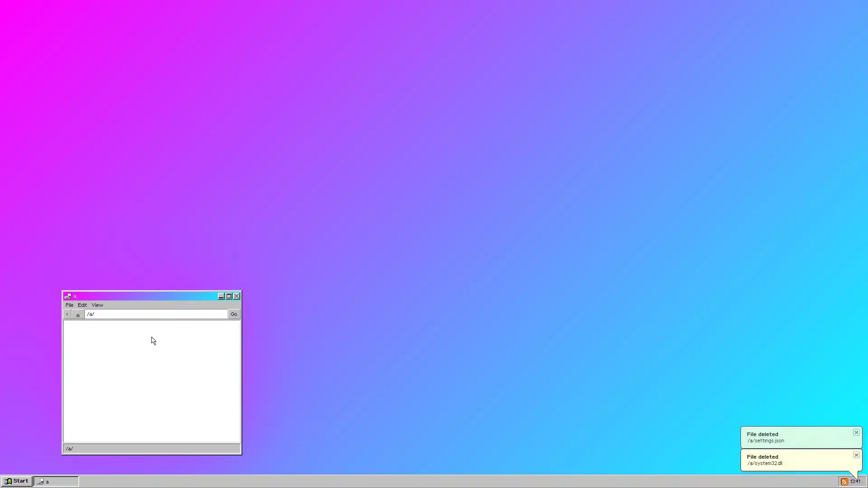Open the Edit menu
Screen dimensions: 868x488
click(x=82, y=305)
